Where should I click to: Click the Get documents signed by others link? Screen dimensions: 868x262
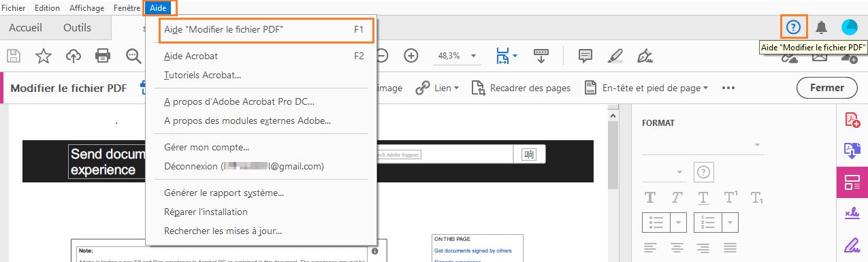(x=473, y=250)
